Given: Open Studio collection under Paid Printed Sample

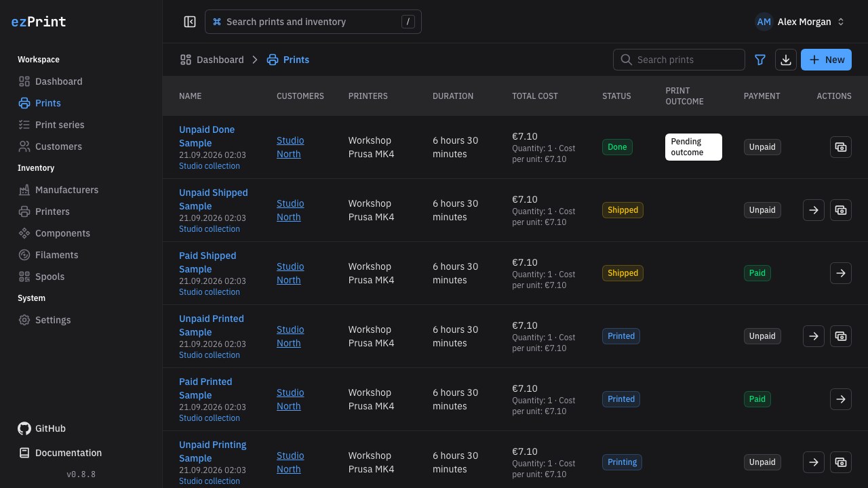Looking at the screenshot, I should (x=210, y=418).
